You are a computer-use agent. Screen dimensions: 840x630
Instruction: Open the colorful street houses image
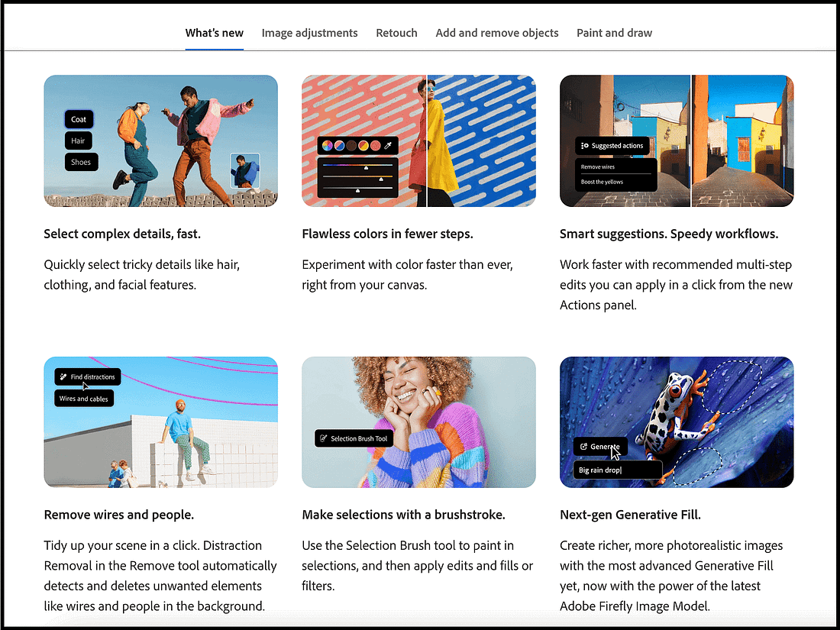click(677, 141)
